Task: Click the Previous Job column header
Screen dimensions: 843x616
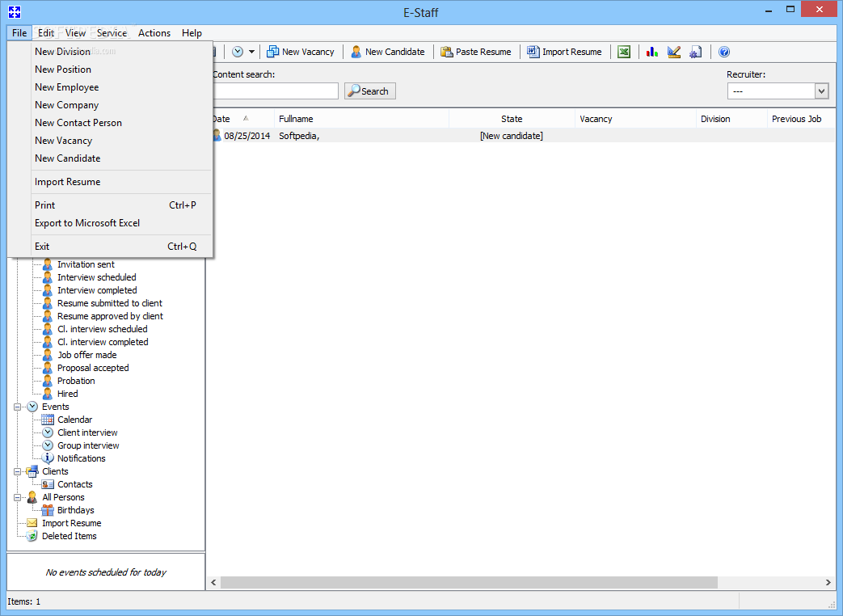Action: click(x=801, y=119)
